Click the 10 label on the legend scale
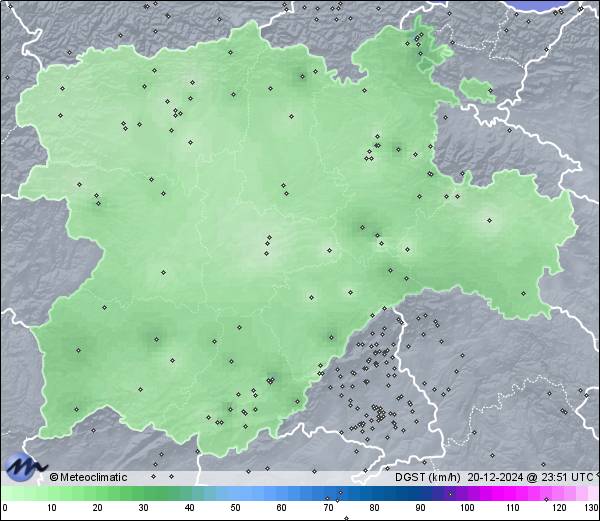The width and height of the screenshot is (600, 521). pos(52,508)
